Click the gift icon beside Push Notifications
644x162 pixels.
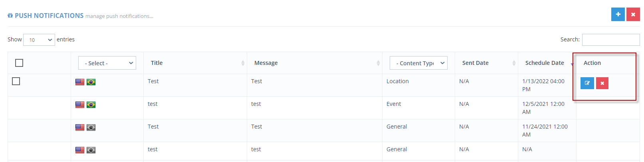pos(10,16)
